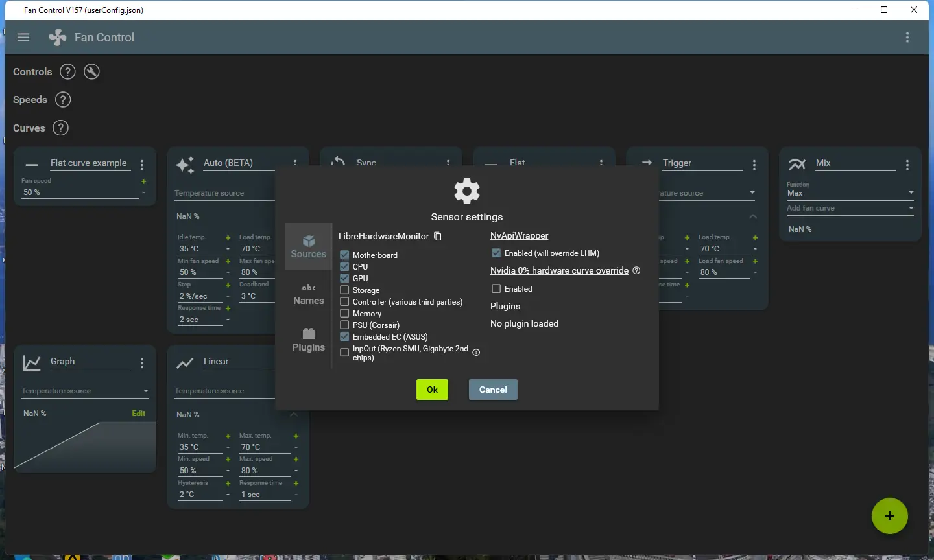Image resolution: width=934 pixels, height=560 pixels.
Task: Decrease Min fan speed in the Auto card
Action: pos(228,272)
